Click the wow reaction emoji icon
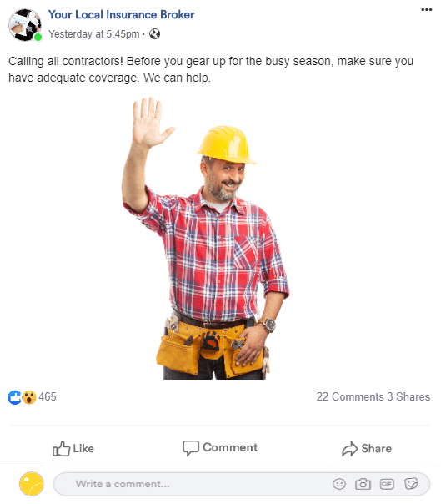This screenshot has width=441, height=504. click(x=29, y=397)
